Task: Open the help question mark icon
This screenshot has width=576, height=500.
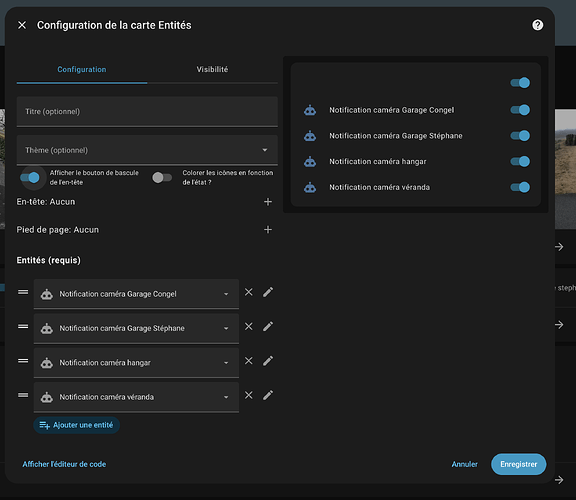Action: pos(537,25)
